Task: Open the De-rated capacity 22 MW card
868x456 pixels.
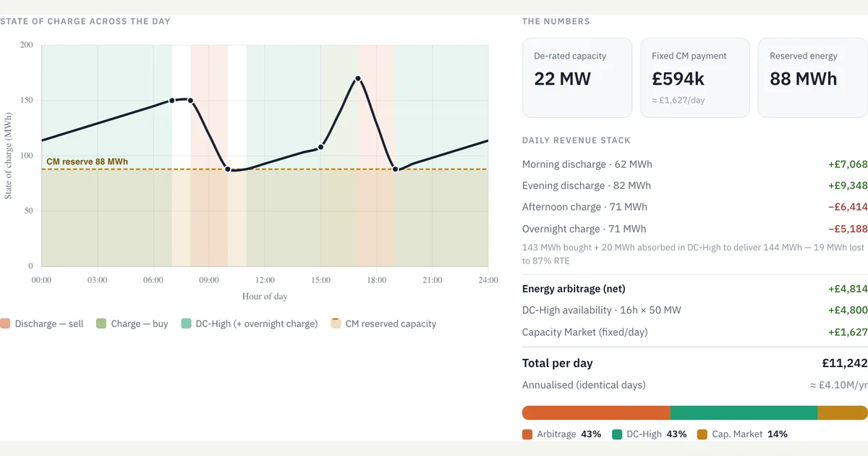Action: coord(577,78)
